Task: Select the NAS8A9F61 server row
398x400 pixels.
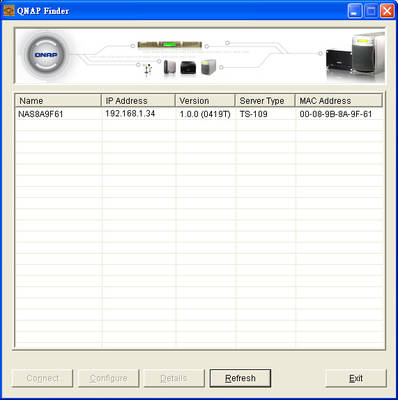Action: click(x=199, y=114)
